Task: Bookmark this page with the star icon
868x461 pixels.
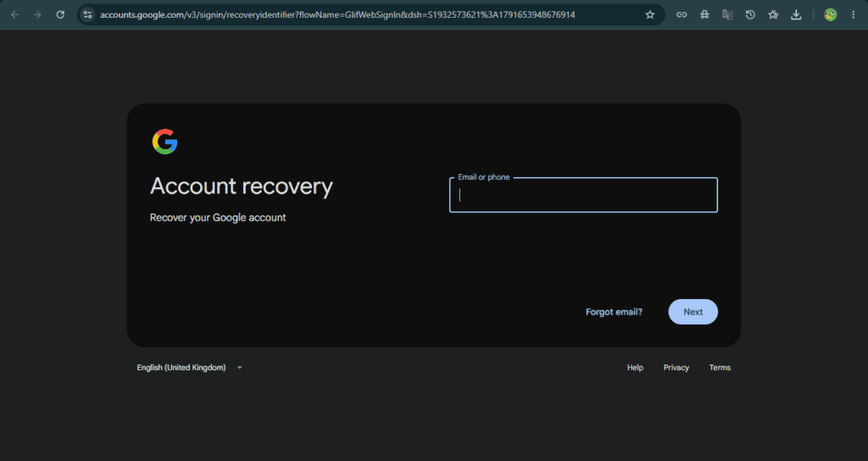Action: [650, 15]
